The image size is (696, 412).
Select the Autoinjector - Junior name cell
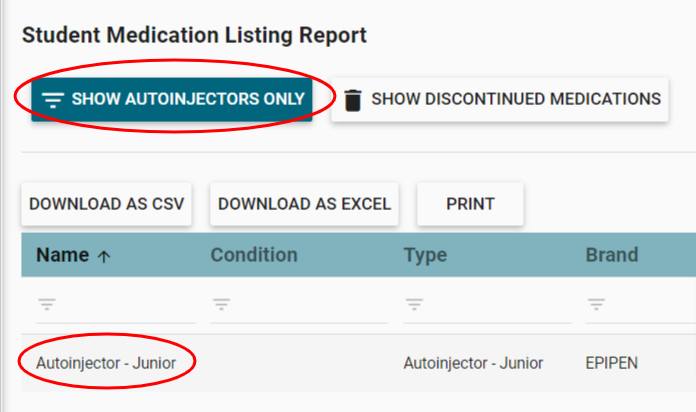click(106, 363)
